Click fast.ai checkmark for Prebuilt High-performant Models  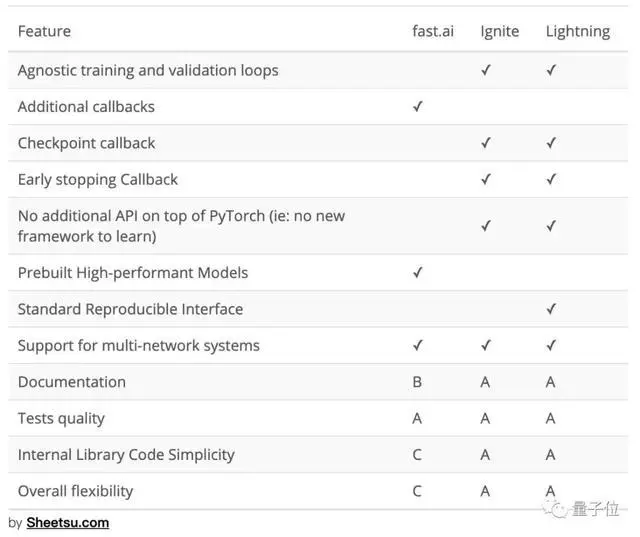[x=418, y=273]
